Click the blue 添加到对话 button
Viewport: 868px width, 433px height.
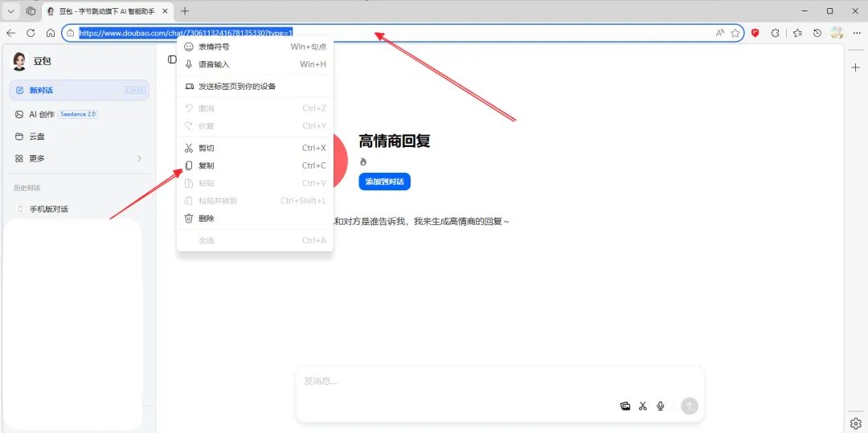(385, 182)
